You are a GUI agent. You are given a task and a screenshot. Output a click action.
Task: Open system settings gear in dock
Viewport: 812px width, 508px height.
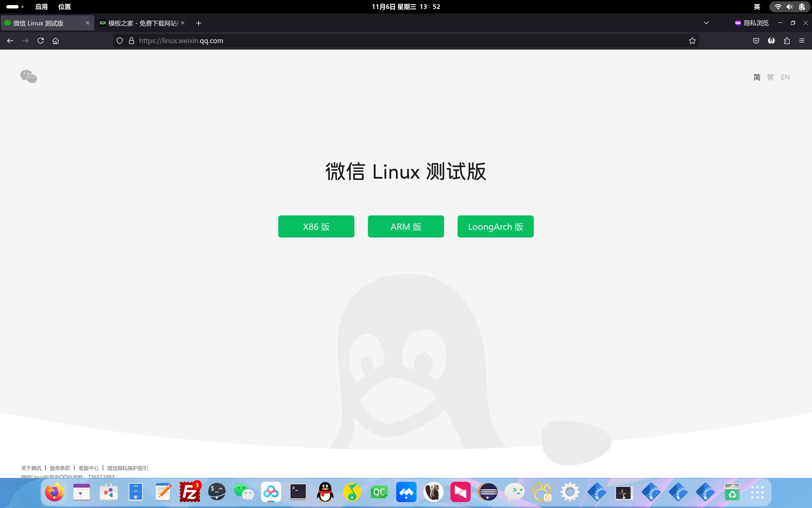(570, 492)
